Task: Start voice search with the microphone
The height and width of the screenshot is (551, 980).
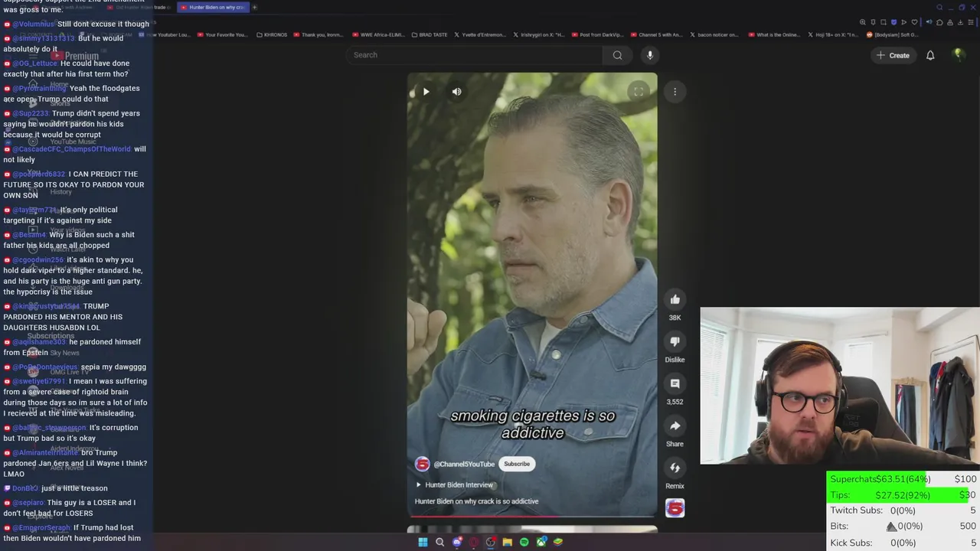Action: click(650, 55)
